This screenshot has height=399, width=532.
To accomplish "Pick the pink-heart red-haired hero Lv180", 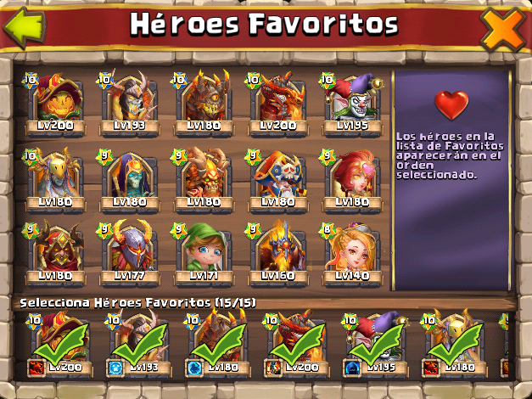I will 353,181.
